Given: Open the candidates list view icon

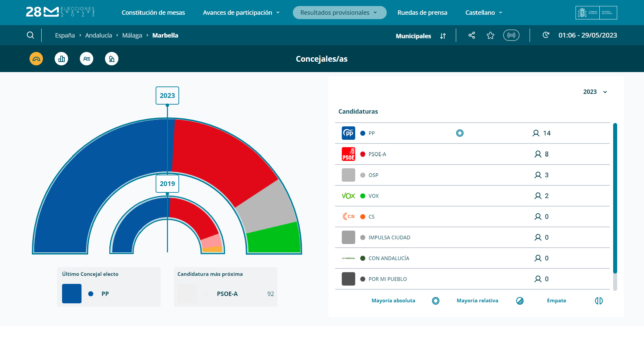Looking at the screenshot, I should [x=87, y=59].
